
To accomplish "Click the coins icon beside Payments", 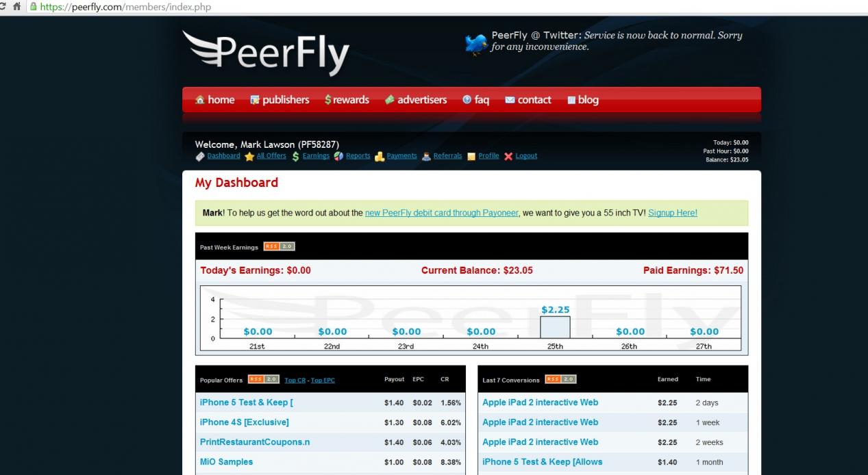I will 379,156.
